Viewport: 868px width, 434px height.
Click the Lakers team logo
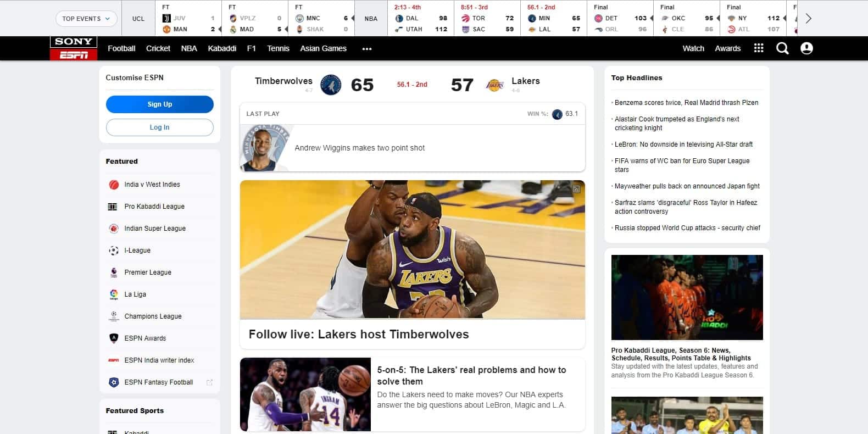pos(494,85)
